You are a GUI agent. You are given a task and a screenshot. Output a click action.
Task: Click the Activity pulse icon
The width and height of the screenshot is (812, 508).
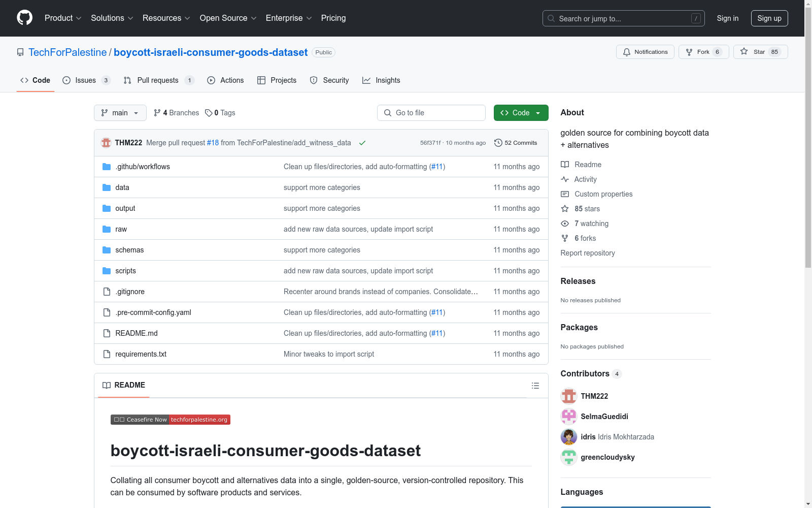tap(565, 179)
